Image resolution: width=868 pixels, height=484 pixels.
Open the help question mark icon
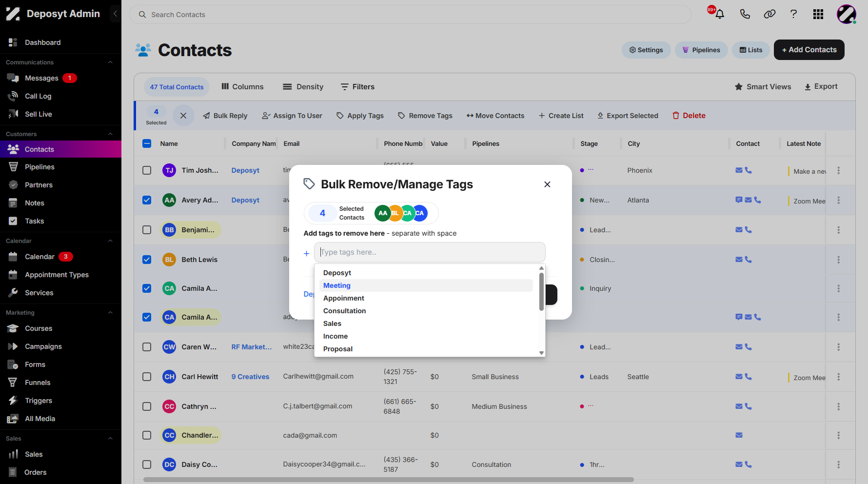tap(793, 14)
